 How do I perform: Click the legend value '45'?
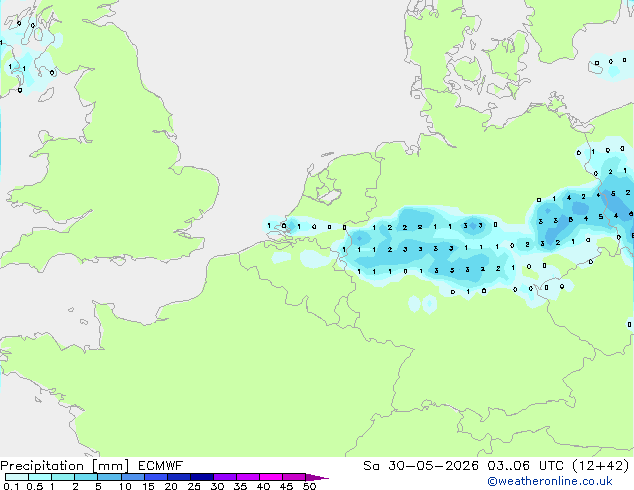pyautogui.click(x=287, y=486)
